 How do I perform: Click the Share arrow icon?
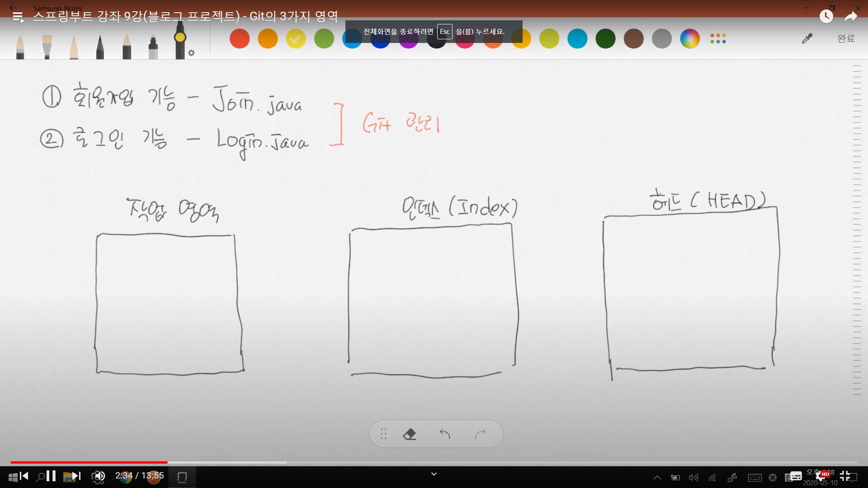tap(850, 17)
